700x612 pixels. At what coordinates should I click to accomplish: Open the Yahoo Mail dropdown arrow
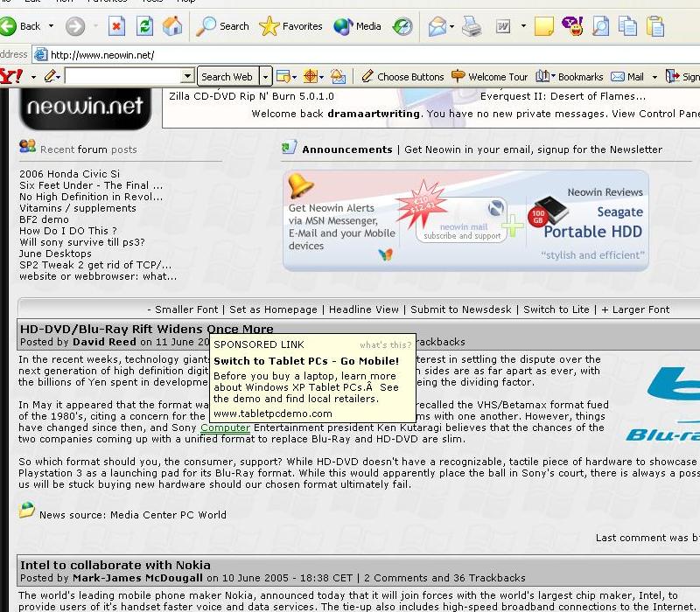coord(654,77)
